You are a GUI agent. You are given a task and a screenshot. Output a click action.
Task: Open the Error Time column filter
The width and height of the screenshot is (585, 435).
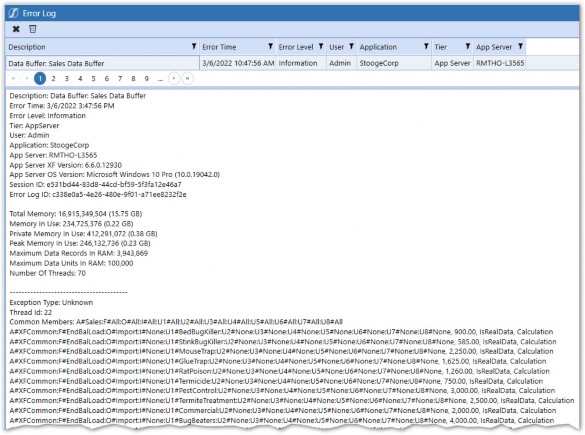(270, 46)
